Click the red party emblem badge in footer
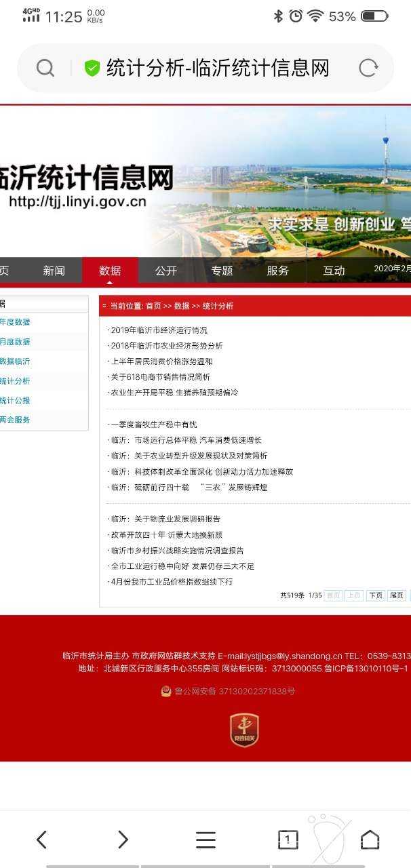The height and width of the screenshot is (868, 411). [244, 730]
